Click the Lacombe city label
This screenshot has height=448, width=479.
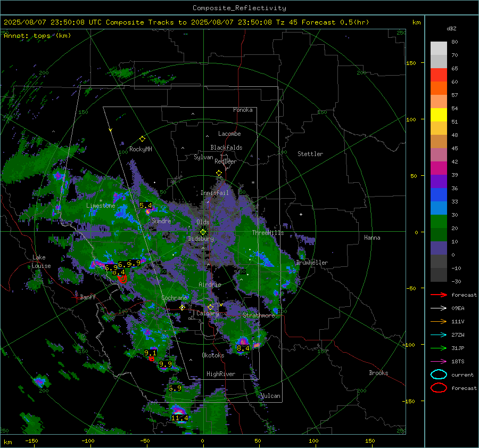click(x=229, y=134)
